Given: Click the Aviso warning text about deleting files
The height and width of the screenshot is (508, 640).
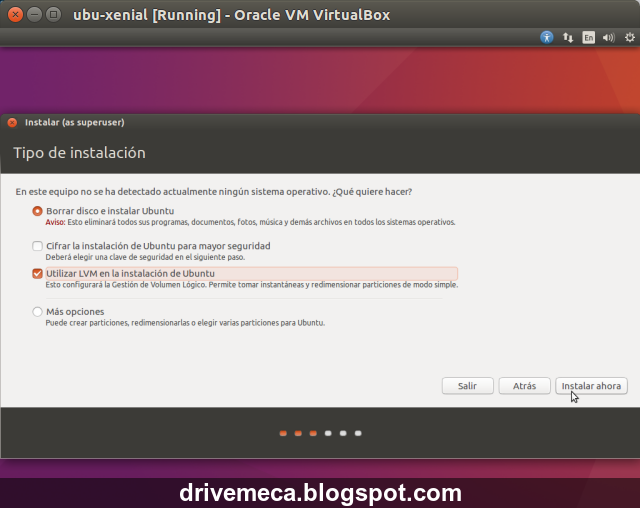Looking at the screenshot, I should point(250,222).
